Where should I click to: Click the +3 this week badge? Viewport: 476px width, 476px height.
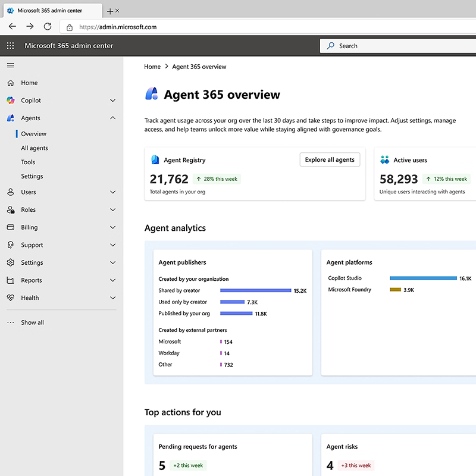point(356,465)
